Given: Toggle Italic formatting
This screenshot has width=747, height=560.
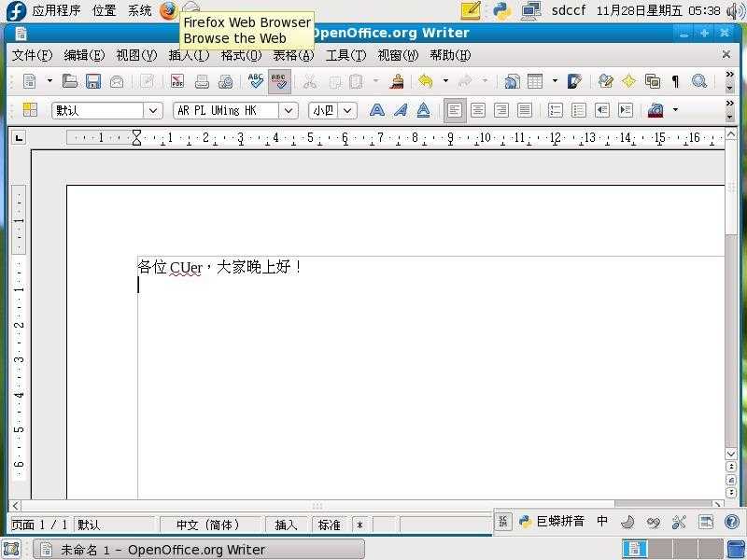Looking at the screenshot, I should (x=401, y=110).
